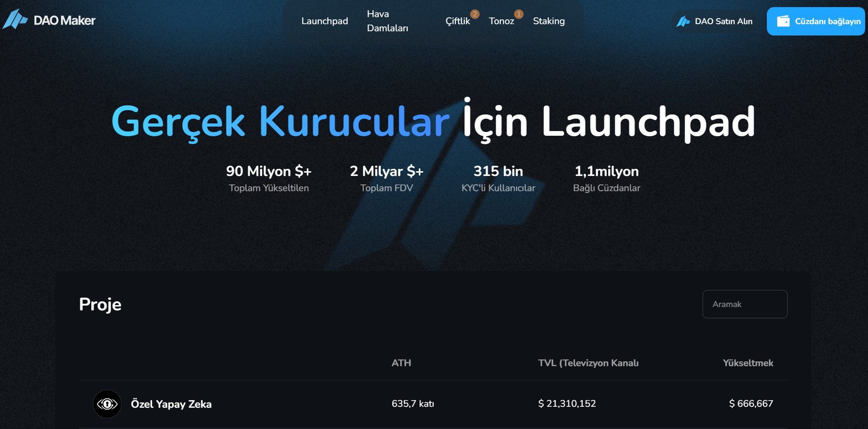868x429 pixels.
Task: Select the $ 21,310,152 TVL value
Action: [567, 403]
